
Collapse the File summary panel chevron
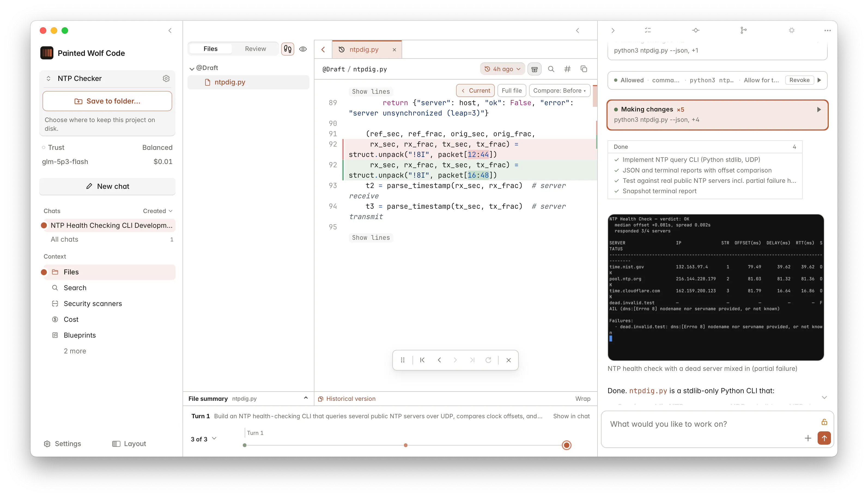tap(306, 398)
